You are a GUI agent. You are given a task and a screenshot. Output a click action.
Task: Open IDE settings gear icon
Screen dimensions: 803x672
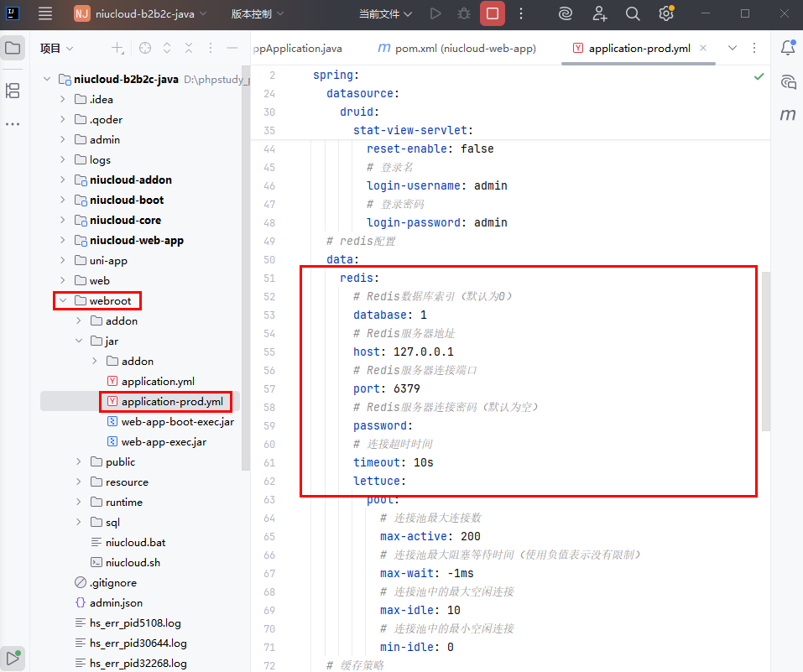point(665,13)
